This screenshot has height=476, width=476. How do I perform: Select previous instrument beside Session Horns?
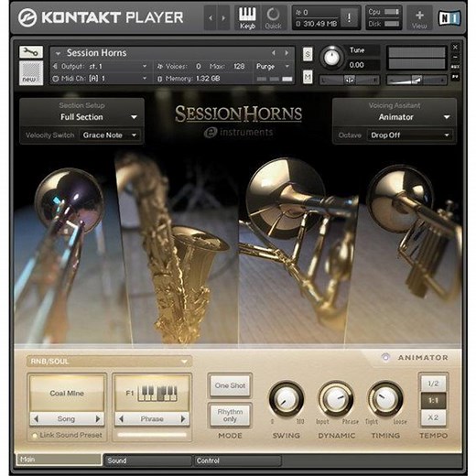tap(274, 53)
